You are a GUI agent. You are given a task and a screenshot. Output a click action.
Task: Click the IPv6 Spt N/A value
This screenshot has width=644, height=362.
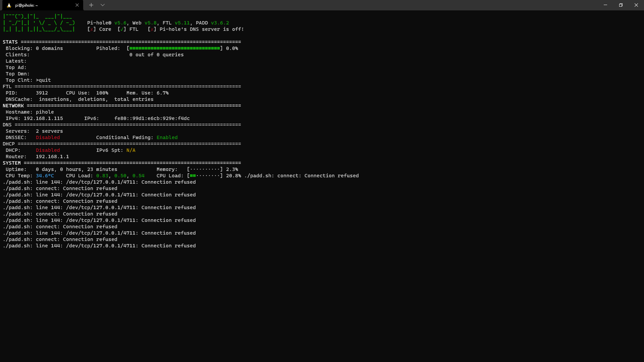point(131,150)
